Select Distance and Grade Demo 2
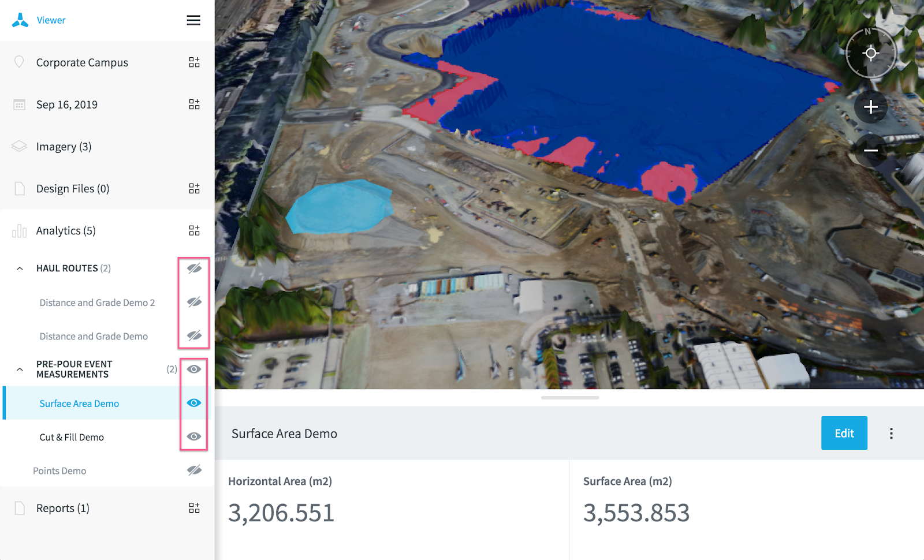This screenshot has width=924, height=560. click(x=97, y=303)
